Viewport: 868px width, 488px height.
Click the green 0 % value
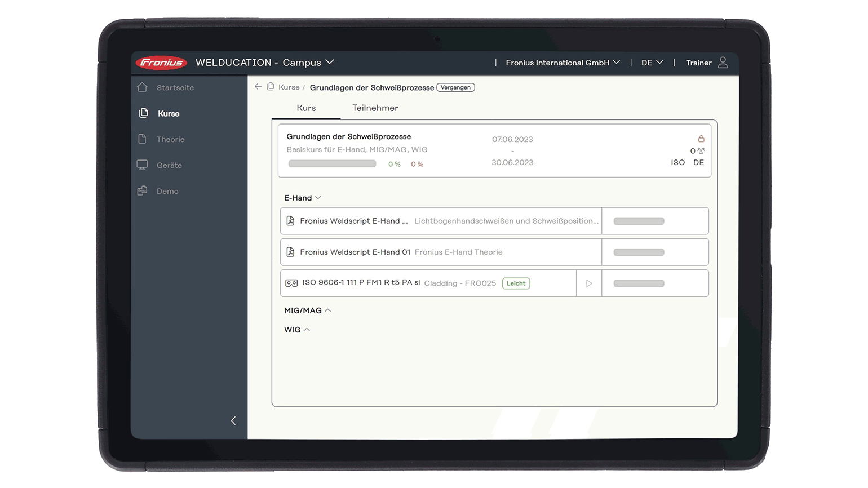tap(395, 164)
